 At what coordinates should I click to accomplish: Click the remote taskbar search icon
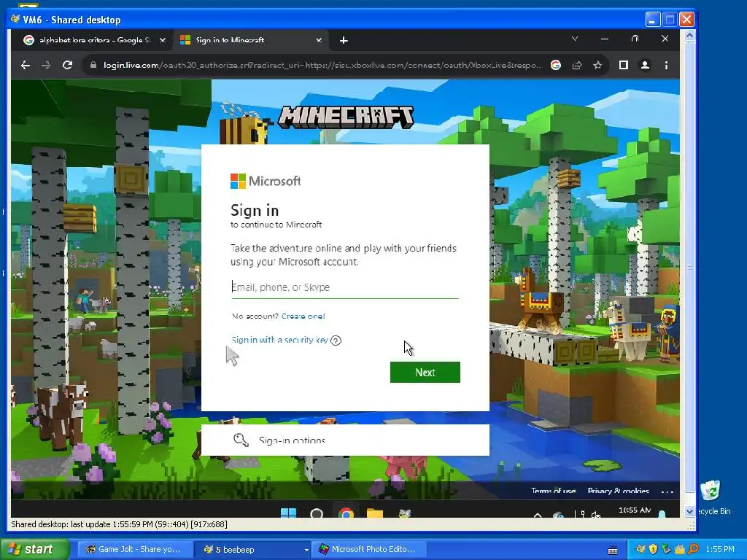[x=317, y=513]
